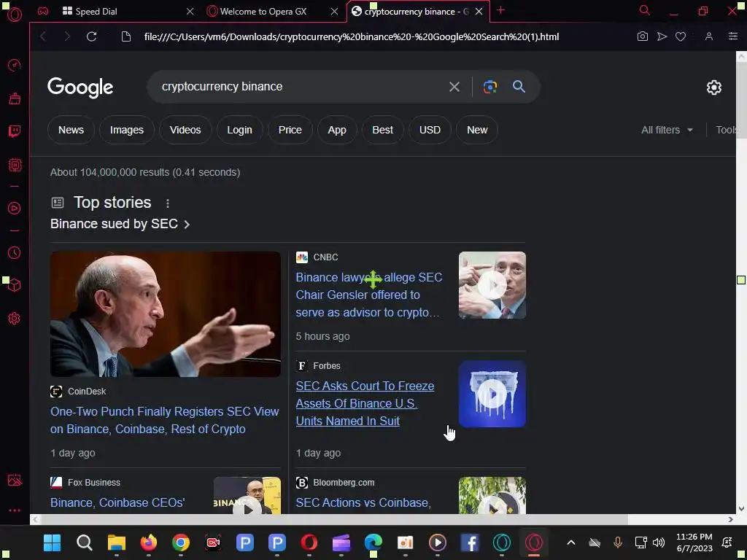Select the USD filter chip
Viewport: 747px width, 560px height.
pyautogui.click(x=430, y=130)
